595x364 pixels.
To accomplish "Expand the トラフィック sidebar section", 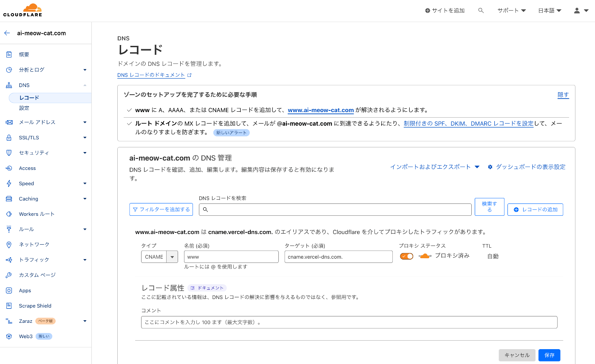I will pos(85,260).
